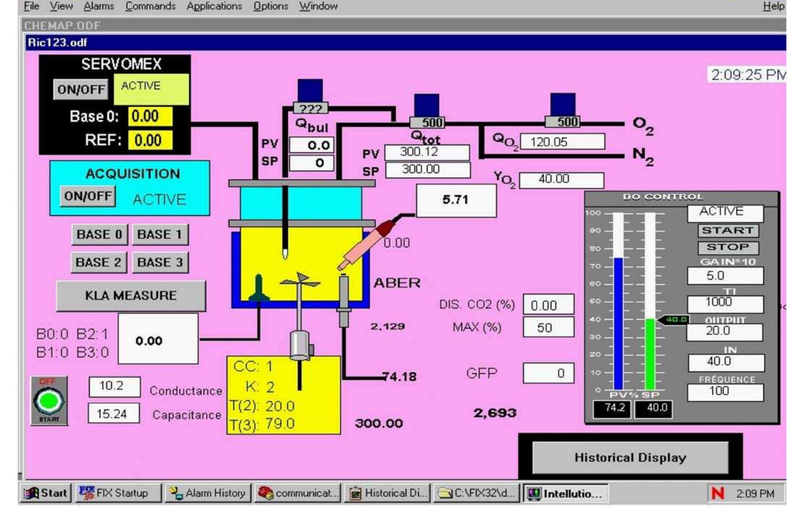Viewport: 812px width, 508px height.
Task: Toggle the ACQUISITION ON/OFF button
Action: coord(88,196)
